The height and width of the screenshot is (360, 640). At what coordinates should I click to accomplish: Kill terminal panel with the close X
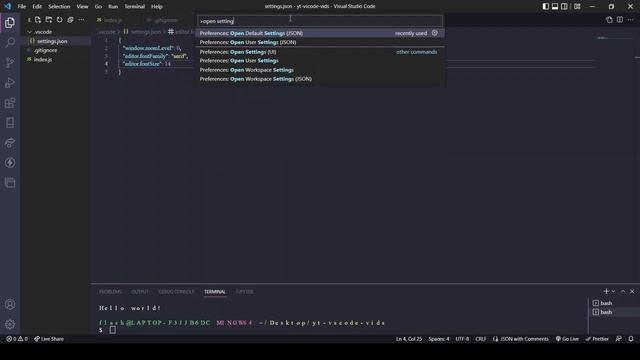tap(632, 291)
